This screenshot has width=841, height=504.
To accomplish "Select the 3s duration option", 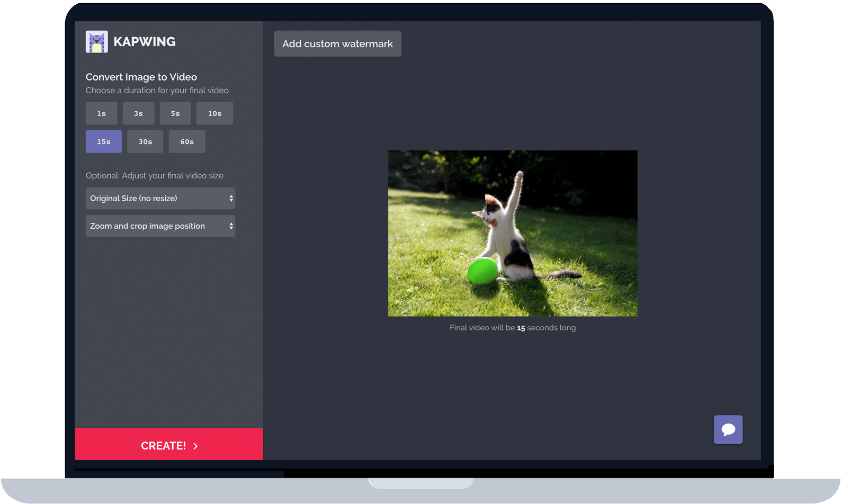I will click(x=139, y=113).
